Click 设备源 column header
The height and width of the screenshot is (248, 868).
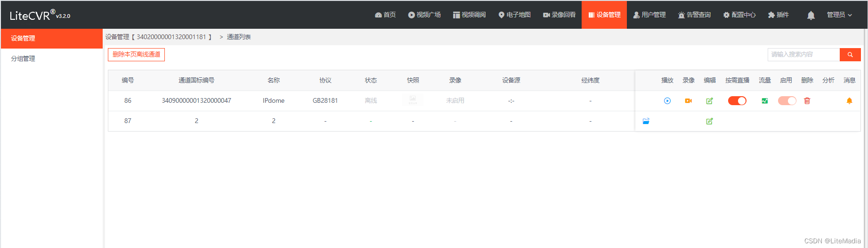pos(511,81)
